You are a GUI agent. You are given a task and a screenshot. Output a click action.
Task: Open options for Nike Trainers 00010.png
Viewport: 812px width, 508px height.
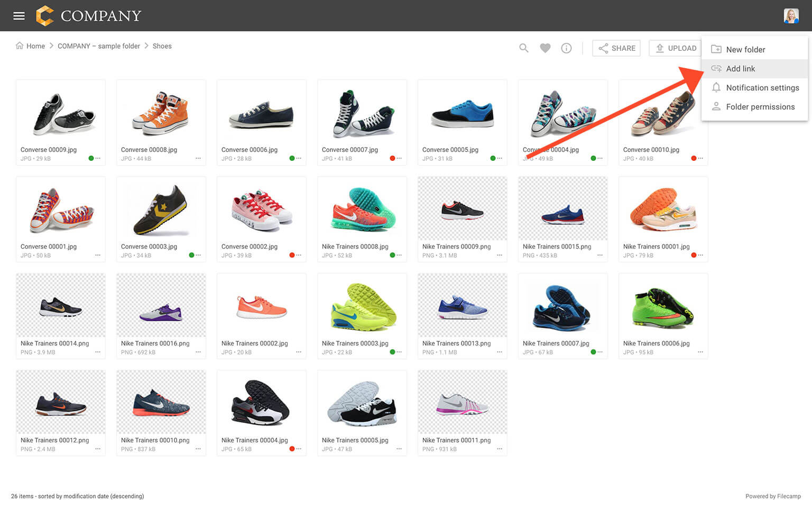click(198, 449)
